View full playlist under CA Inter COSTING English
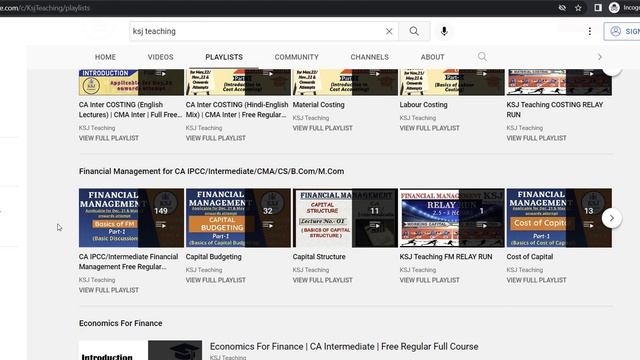Viewport: 640px width, 360px height. click(109, 138)
